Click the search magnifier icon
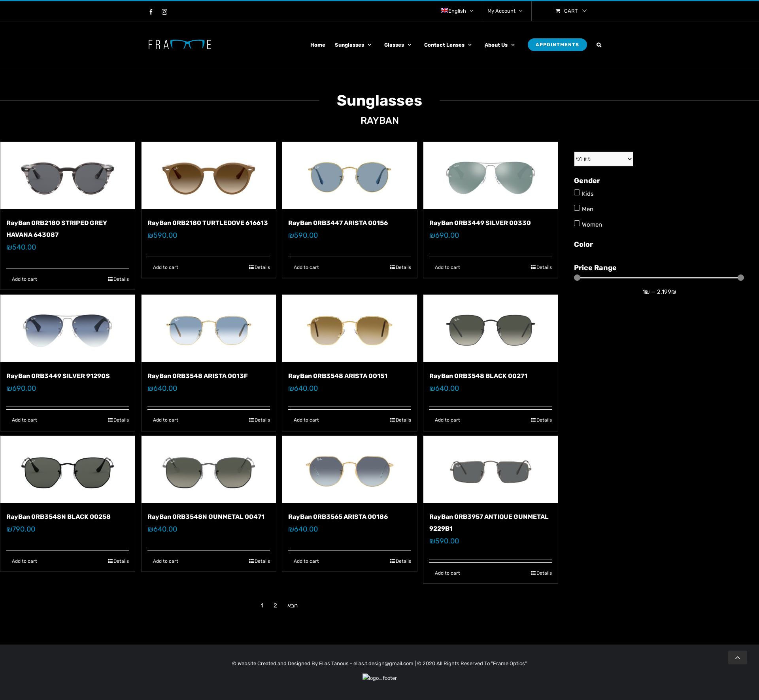 pos(599,45)
